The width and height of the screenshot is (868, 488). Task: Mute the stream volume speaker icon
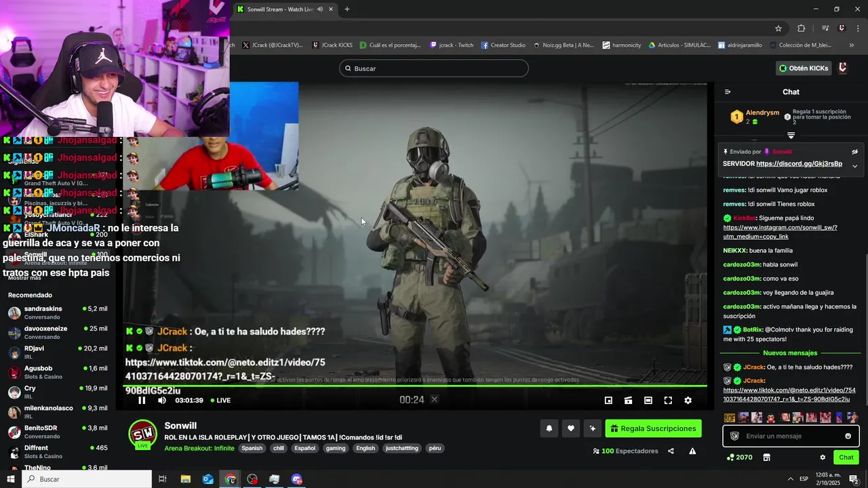[162, 400]
